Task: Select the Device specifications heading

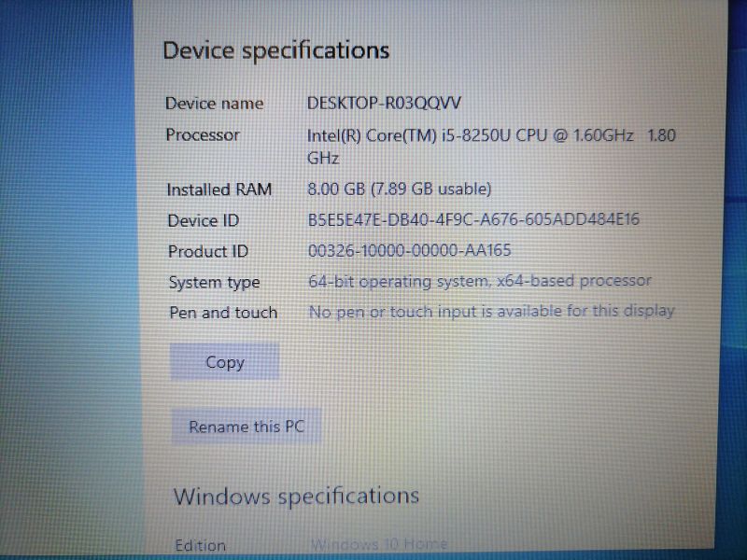Action: (x=276, y=50)
